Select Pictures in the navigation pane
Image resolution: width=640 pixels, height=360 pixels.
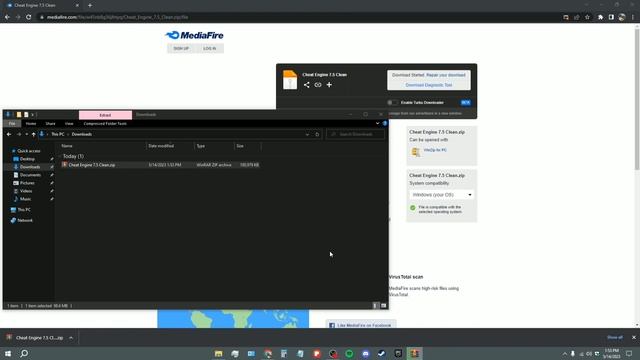(x=27, y=183)
